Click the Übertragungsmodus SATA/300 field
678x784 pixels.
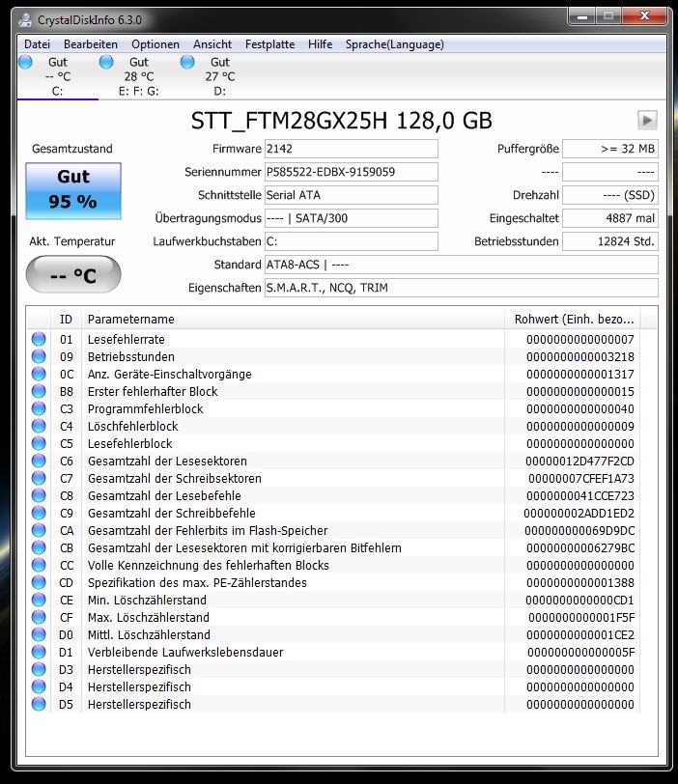351,218
